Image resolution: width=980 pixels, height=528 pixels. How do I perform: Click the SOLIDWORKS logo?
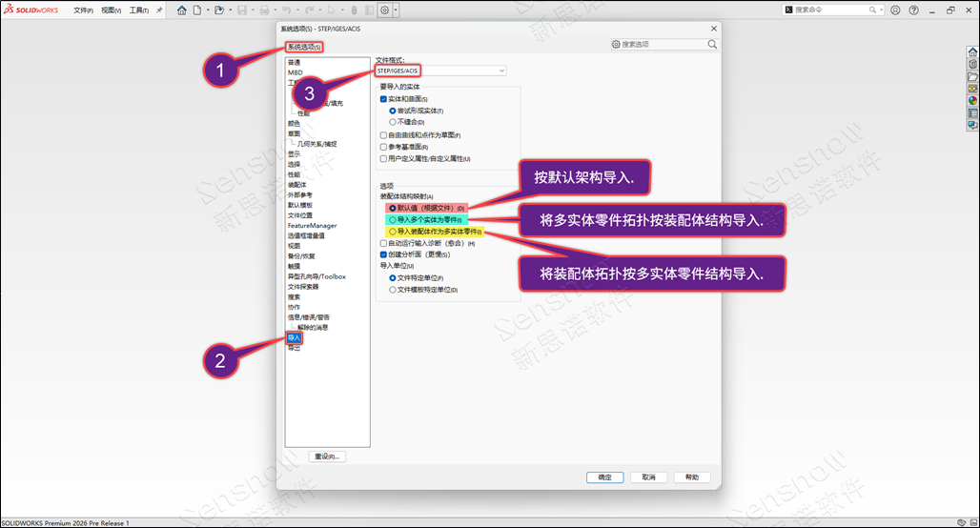[x=31, y=10]
